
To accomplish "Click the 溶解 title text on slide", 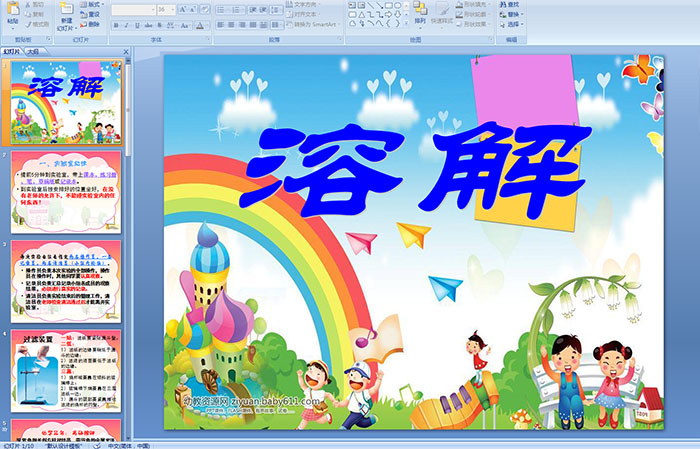I will (x=417, y=170).
